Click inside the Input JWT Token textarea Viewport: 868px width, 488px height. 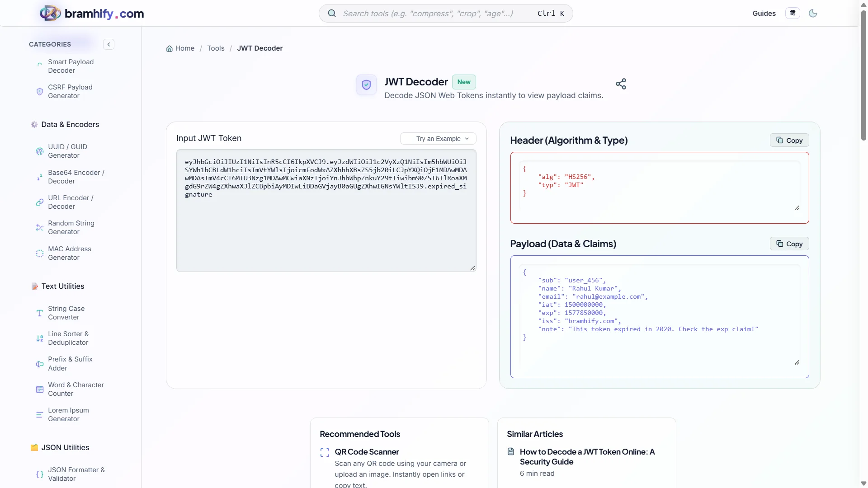326,211
